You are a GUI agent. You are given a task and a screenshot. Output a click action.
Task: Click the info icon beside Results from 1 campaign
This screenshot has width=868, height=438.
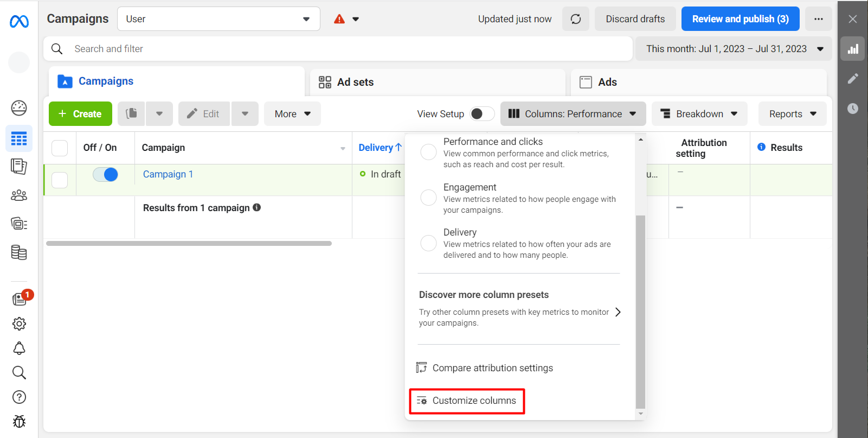click(x=257, y=207)
